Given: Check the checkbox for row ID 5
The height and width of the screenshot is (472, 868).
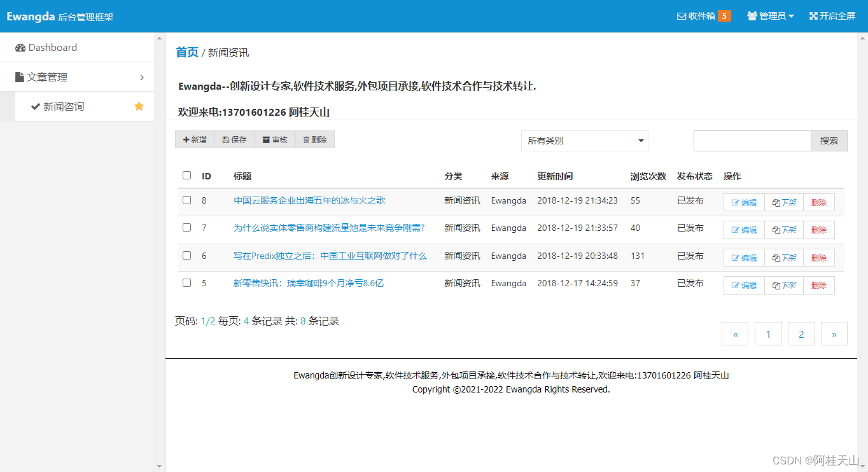Looking at the screenshot, I should 186,282.
